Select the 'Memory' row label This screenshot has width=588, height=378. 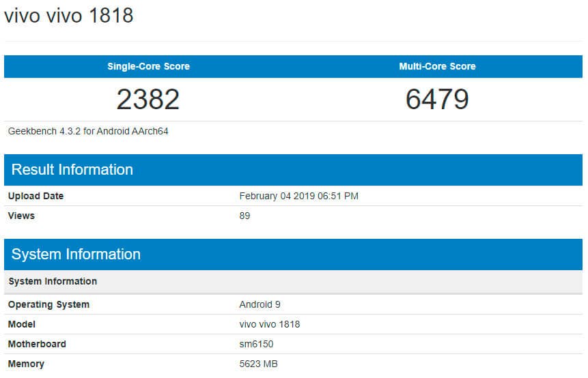[26, 364]
